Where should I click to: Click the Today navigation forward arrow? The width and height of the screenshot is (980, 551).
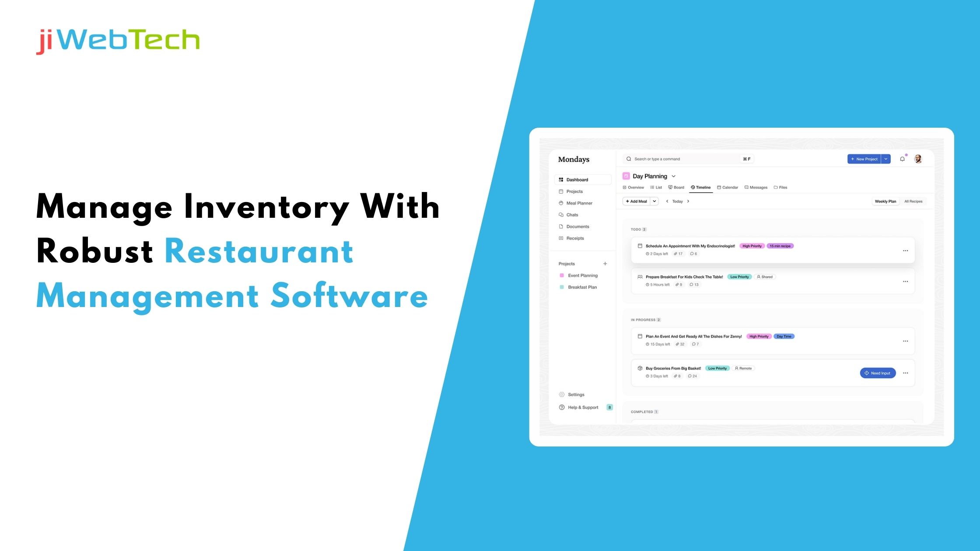click(688, 200)
